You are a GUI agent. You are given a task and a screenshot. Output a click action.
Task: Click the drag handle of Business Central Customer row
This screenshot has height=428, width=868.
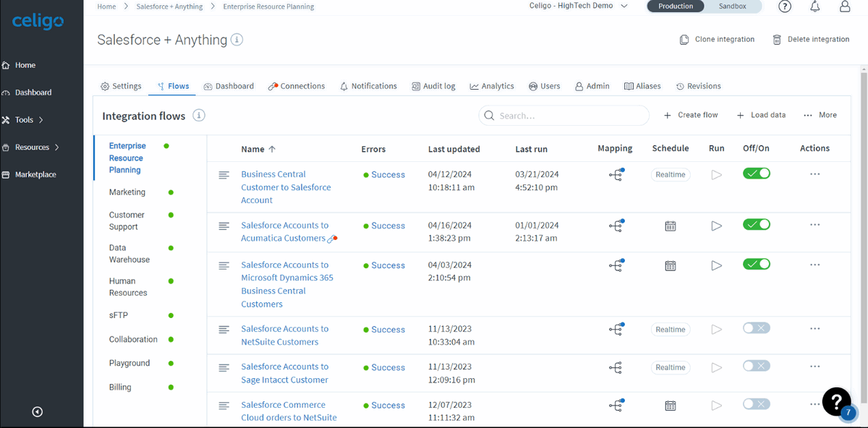tap(224, 175)
